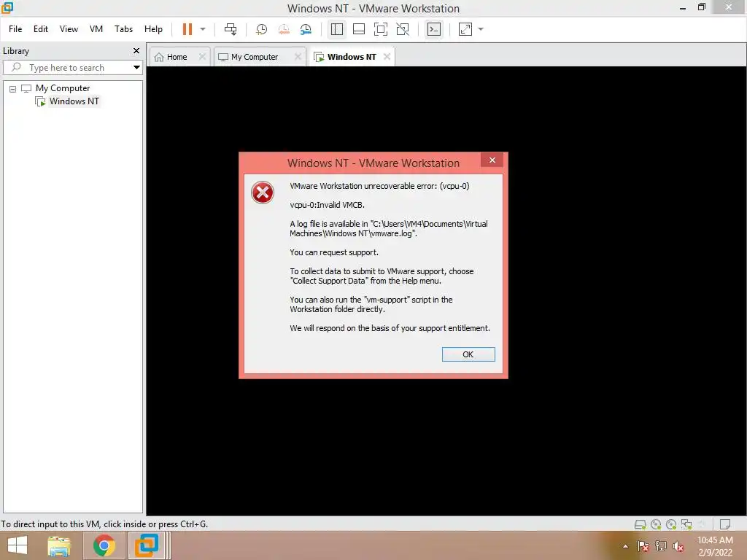Click the stretch guest display icon
The width and height of the screenshot is (747, 560).
(465, 29)
